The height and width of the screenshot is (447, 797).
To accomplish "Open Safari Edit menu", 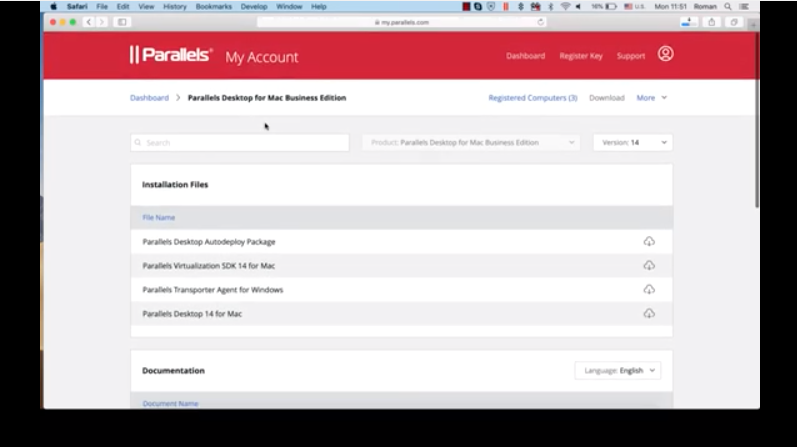I will tap(123, 7).
